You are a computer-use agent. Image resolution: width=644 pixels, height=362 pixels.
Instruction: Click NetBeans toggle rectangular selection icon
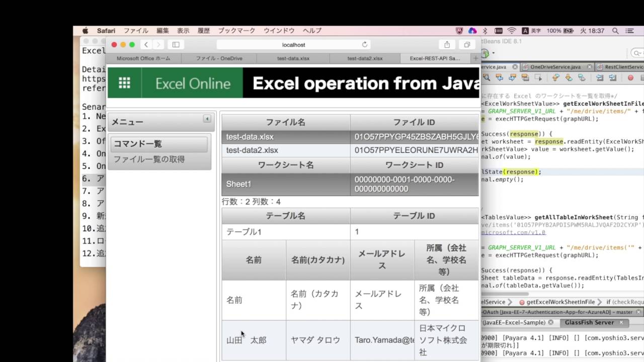point(538,78)
